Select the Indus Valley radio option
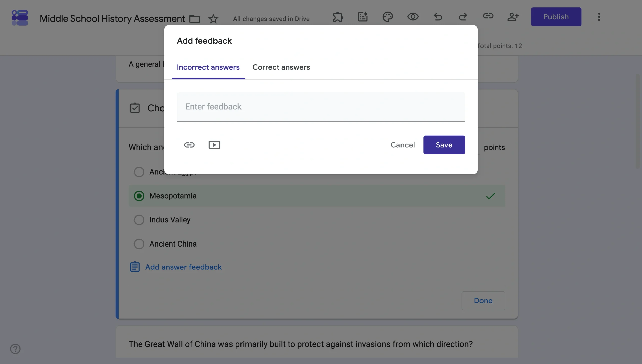The image size is (642, 364). tap(139, 220)
